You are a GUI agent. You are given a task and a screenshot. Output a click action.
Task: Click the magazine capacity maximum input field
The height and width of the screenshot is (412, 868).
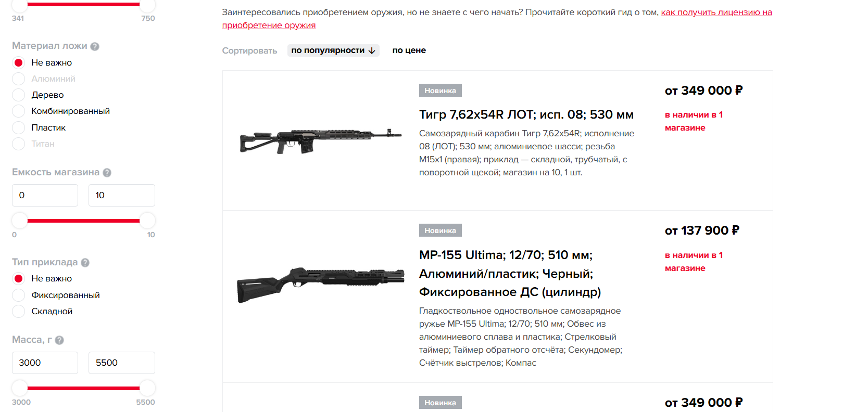(121, 195)
